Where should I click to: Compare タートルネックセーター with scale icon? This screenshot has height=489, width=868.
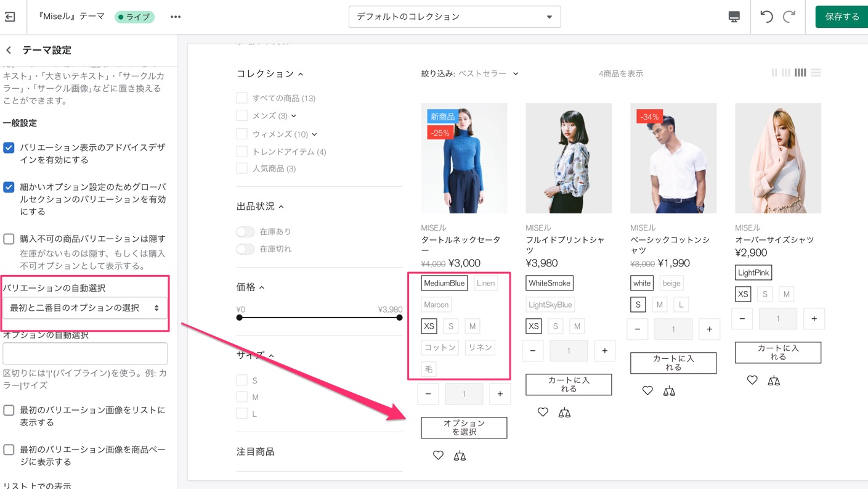click(x=460, y=456)
